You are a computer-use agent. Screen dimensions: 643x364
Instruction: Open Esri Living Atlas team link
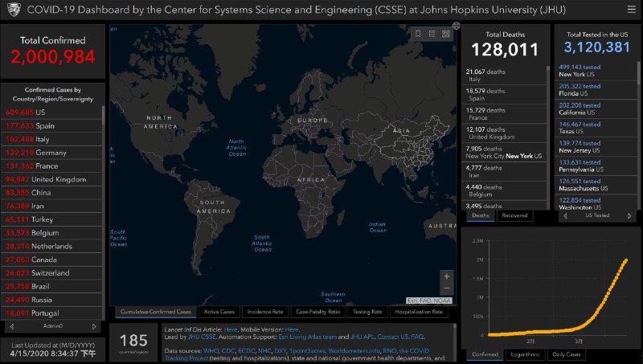(x=308, y=337)
